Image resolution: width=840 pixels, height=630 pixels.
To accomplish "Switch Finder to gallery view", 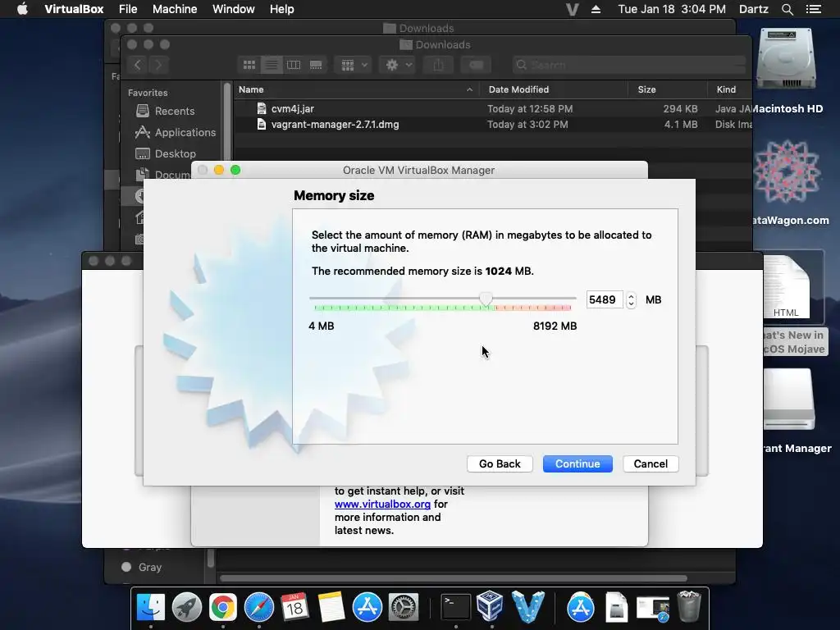I will point(316,65).
